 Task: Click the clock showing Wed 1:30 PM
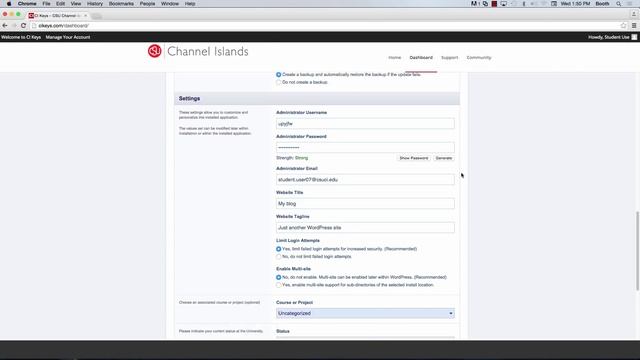(575, 4)
